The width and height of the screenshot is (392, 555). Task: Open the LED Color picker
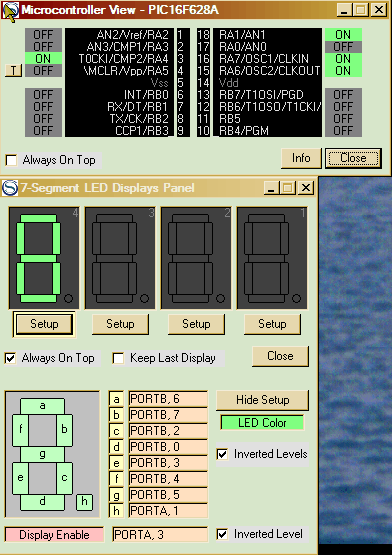(262, 423)
